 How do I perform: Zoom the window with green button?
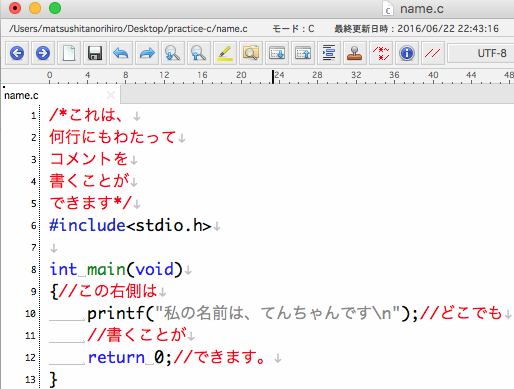point(55,8)
